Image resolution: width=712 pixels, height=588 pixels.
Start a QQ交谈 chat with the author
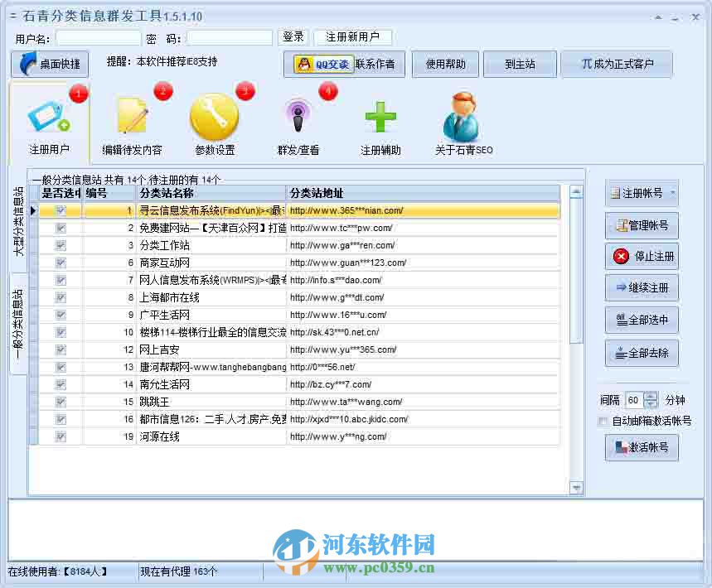[x=321, y=63]
